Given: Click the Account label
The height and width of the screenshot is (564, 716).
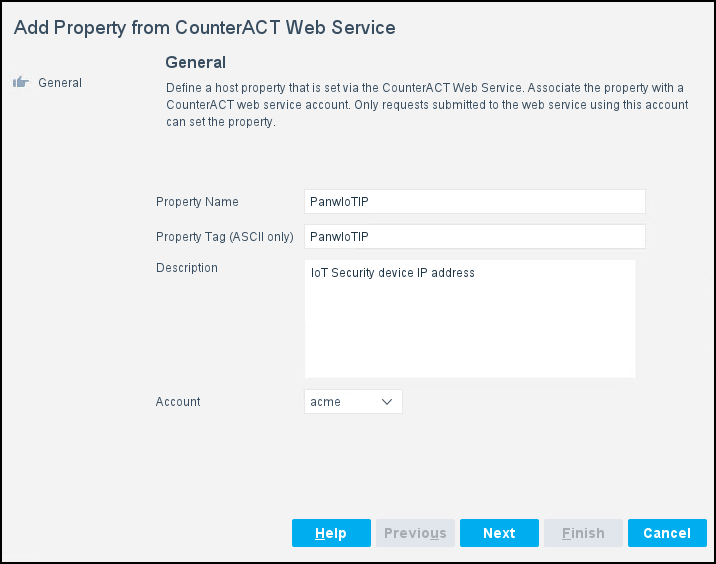Looking at the screenshot, I should point(178,402).
